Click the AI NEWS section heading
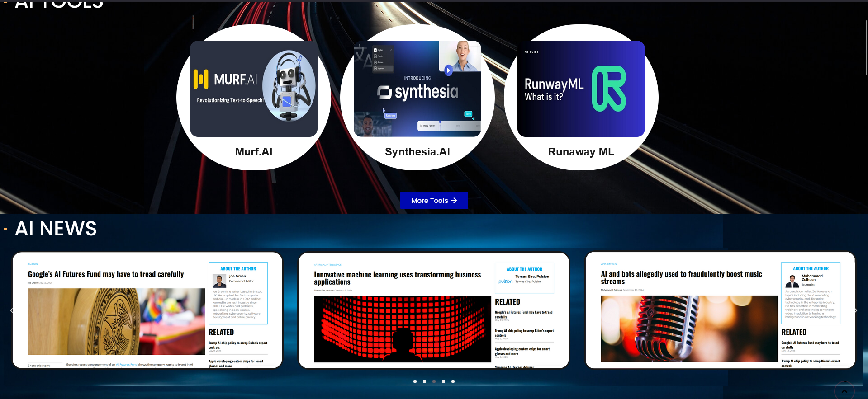Viewport: 868px width, 399px height. coord(56,229)
